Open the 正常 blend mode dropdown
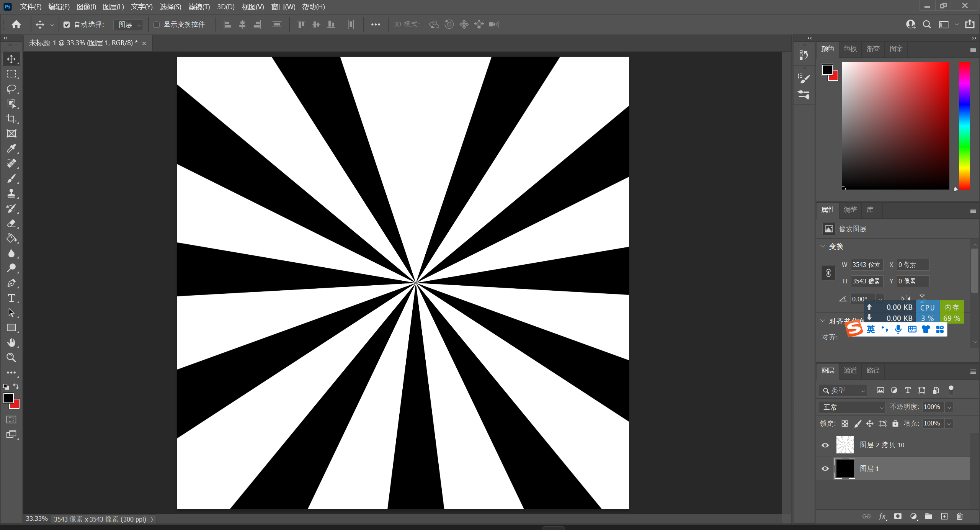980x530 pixels. (852, 407)
